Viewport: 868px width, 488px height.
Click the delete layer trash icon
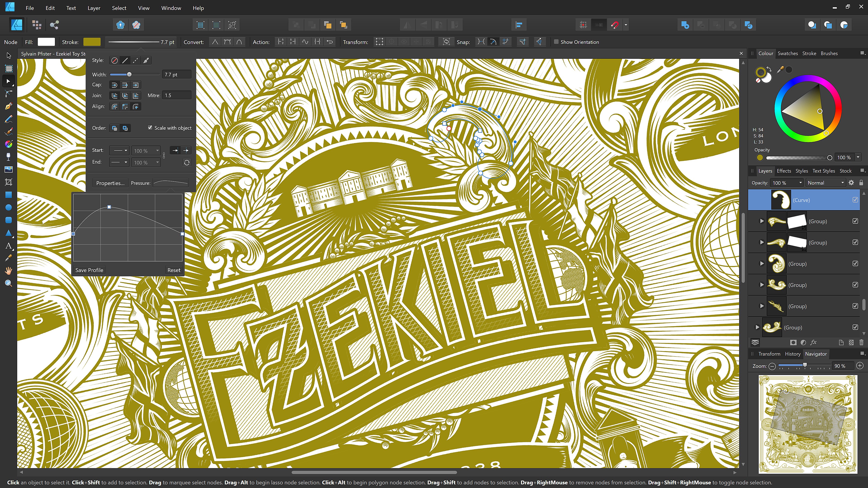pos(861,343)
